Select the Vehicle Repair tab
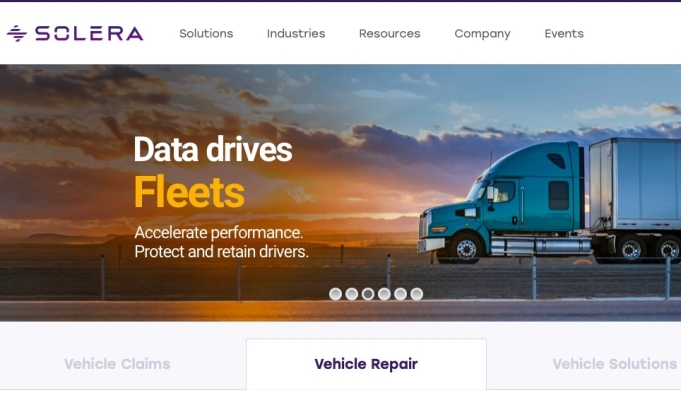The height and width of the screenshot is (400, 681). pos(366,364)
